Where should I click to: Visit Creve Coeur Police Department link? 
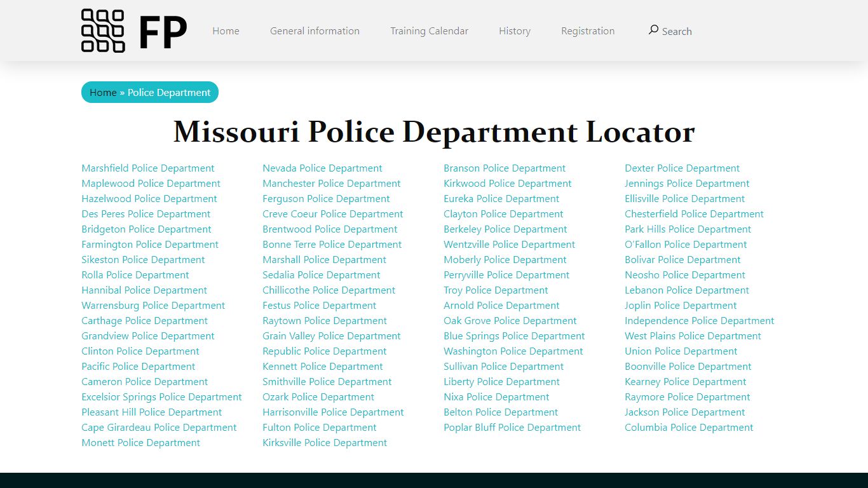(333, 214)
